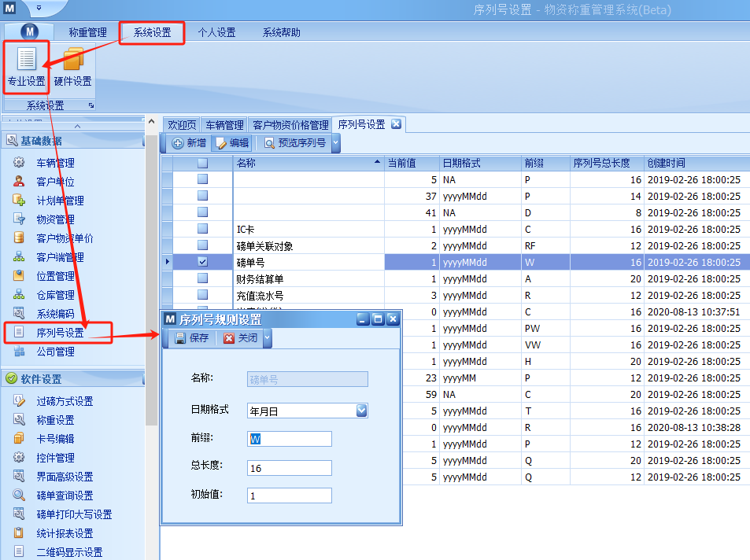Click the 初始值 input field
The image size is (750, 560).
[x=290, y=496]
